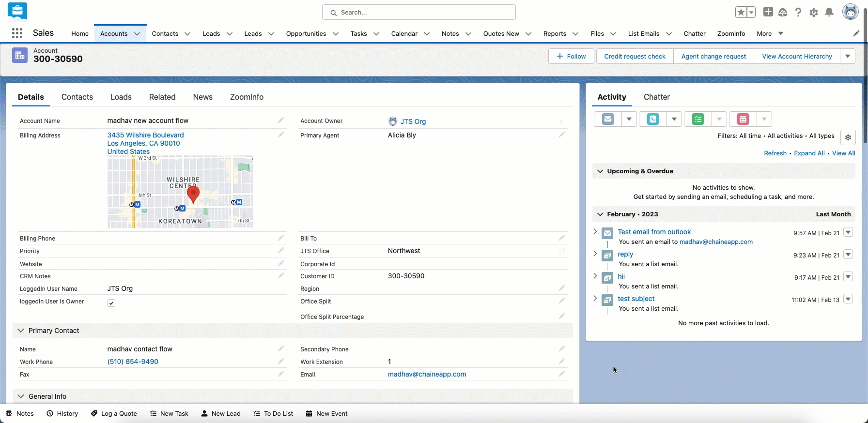Screen dimensions: 868x423
Task: Open actions menu for the reply activity
Action: coord(848,254)
